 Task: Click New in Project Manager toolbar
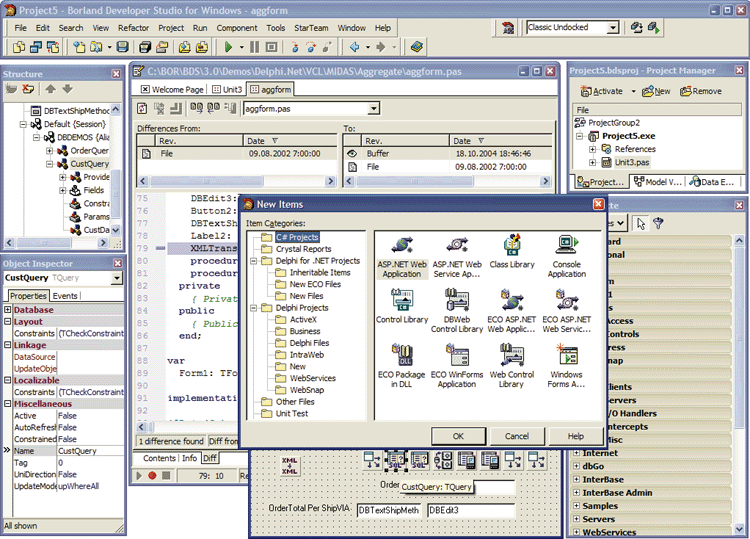click(656, 91)
